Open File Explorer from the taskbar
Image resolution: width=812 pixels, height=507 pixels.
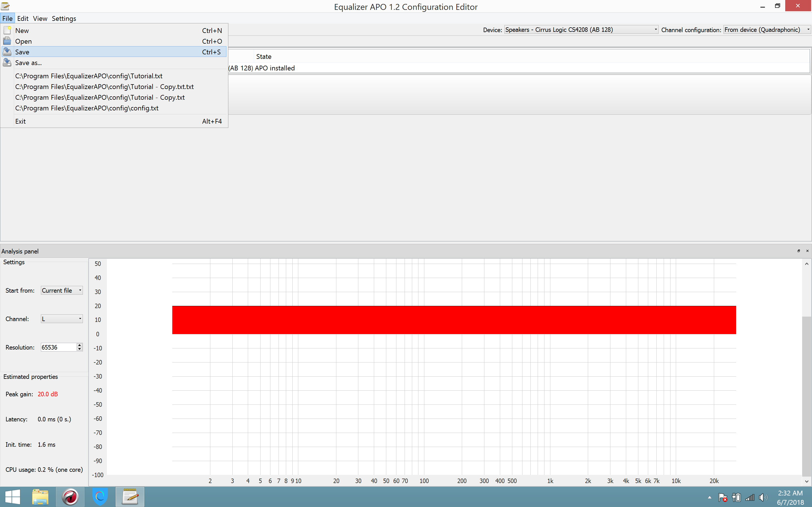coord(40,497)
